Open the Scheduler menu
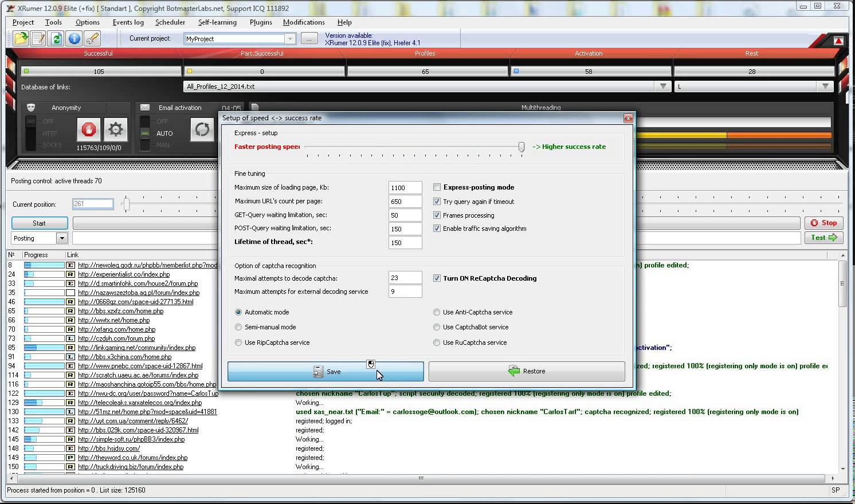 (x=170, y=22)
